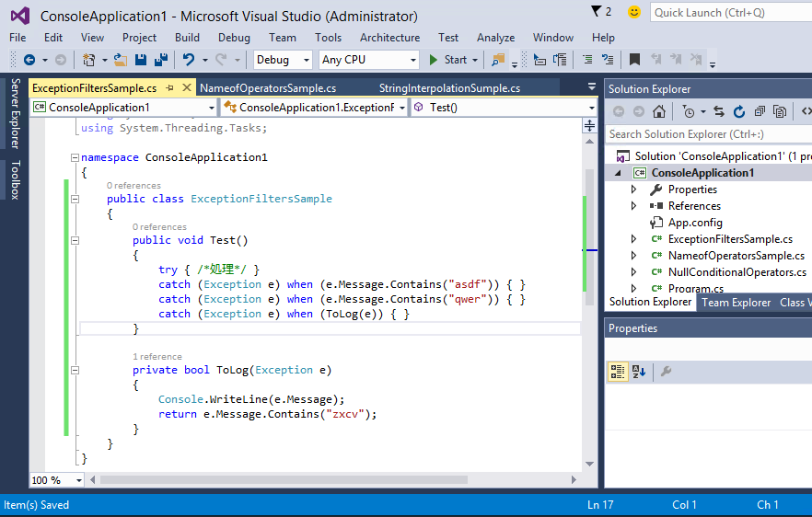
Task: Open the Server Explorer side tab
Action: coord(16,113)
